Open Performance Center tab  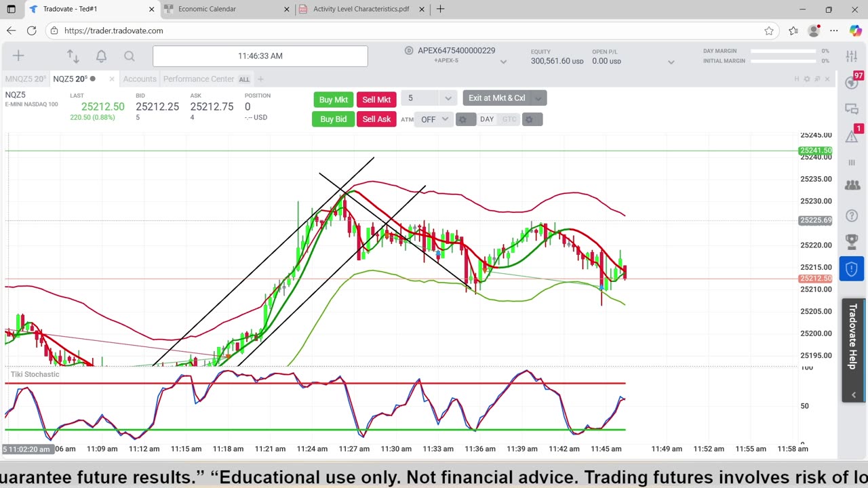[x=199, y=79]
